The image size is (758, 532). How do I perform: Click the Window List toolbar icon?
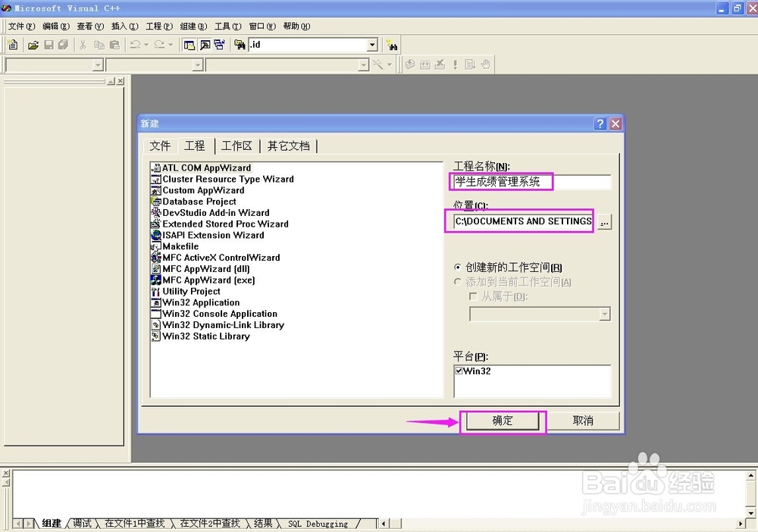[220, 45]
